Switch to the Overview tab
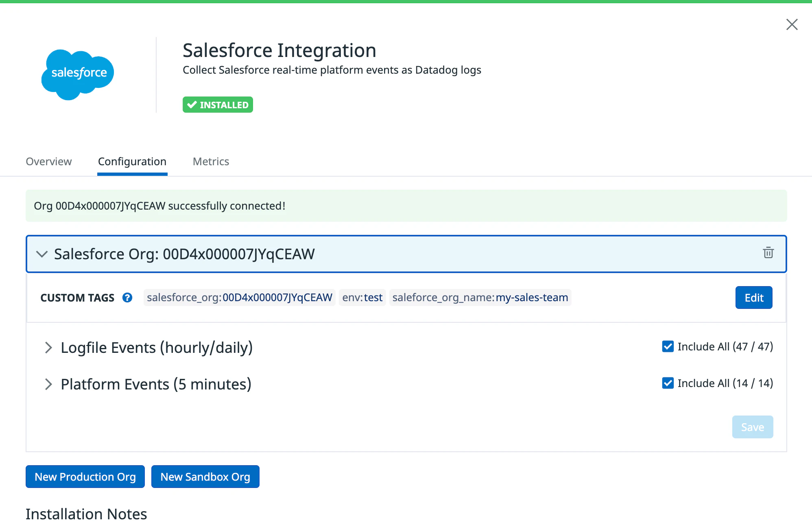Image resolution: width=812 pixels, height=525 pixels. point(49,162)
